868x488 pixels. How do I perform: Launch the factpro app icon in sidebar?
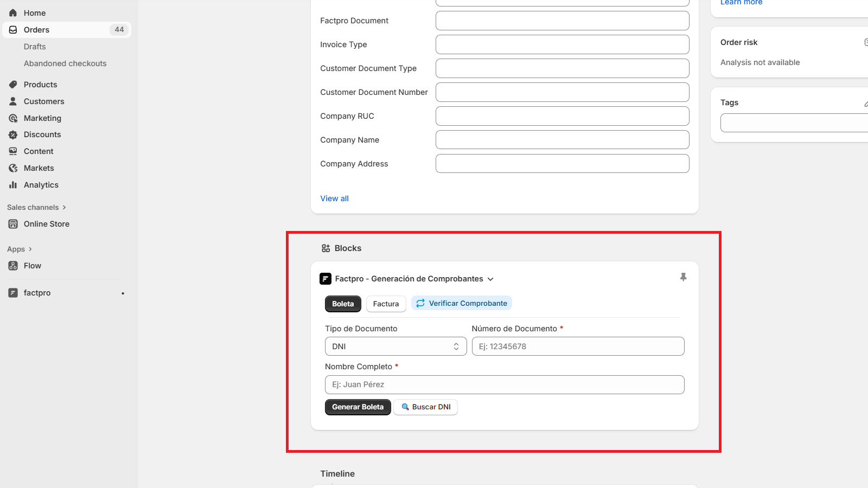click(x=12, y=292)
